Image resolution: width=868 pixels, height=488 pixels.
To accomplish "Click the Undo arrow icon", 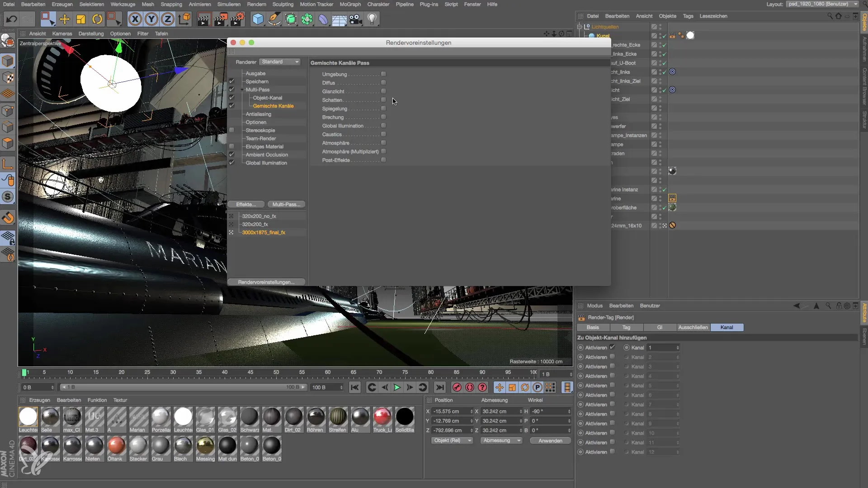I will click(x=12, y=19).
